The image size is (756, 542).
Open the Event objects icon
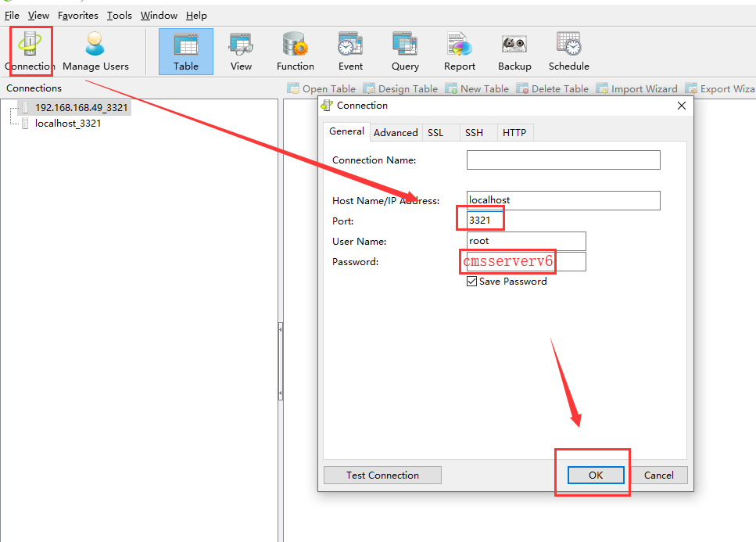(350, 51)
